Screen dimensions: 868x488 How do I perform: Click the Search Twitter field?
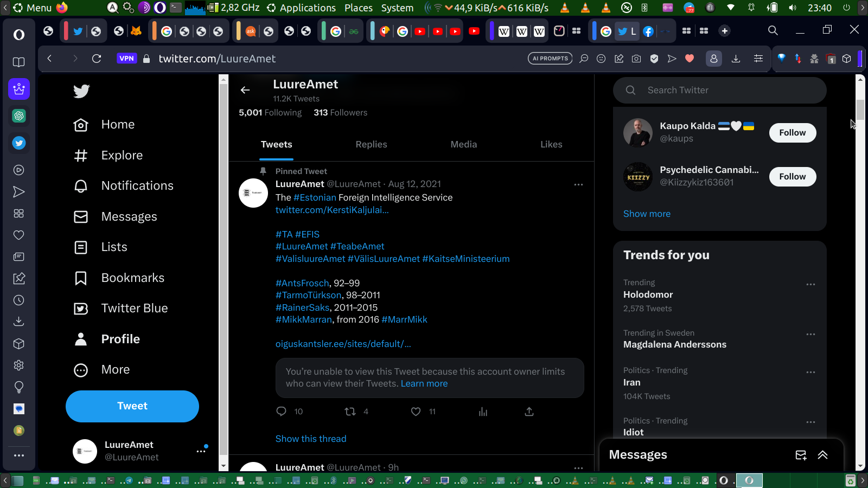(720, 91)
